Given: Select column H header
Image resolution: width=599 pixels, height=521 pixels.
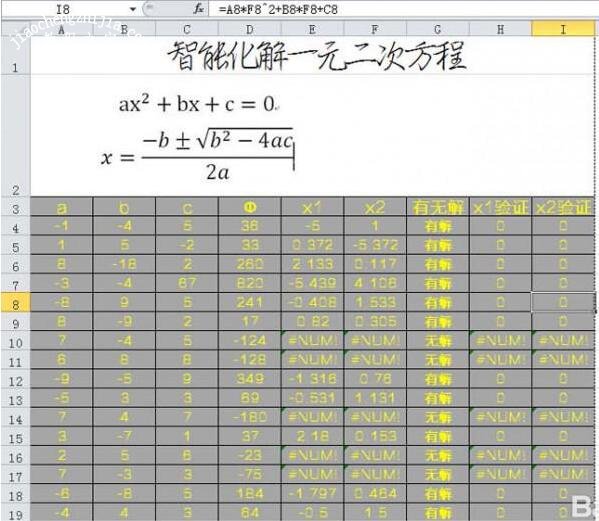Looking at the screenshot, I should tap(500, 29).
